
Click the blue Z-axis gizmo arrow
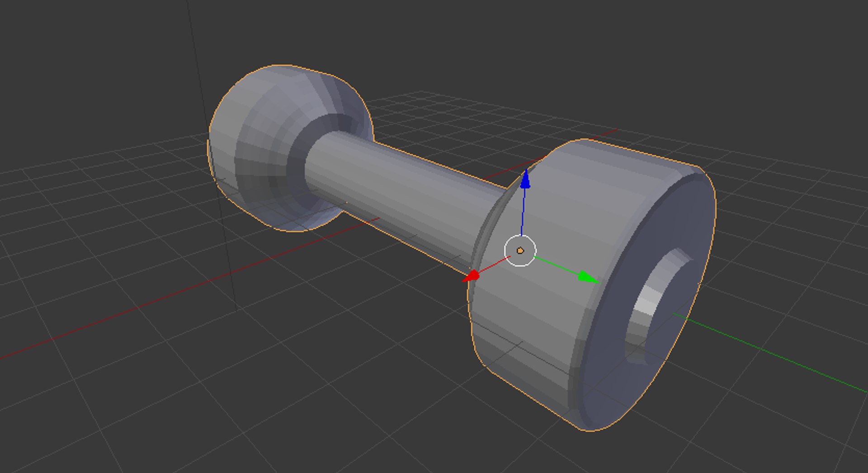[x=525, y=179]
